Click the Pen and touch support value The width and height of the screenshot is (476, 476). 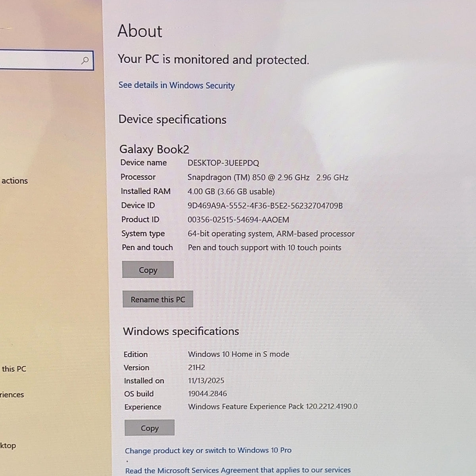(x=265, y=248)
